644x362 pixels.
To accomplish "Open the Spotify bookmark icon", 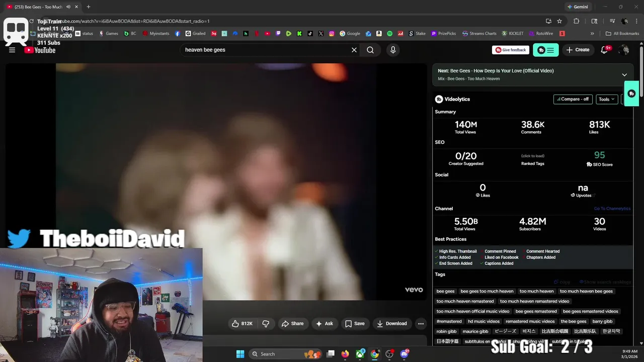I will (x=390, y=34).
